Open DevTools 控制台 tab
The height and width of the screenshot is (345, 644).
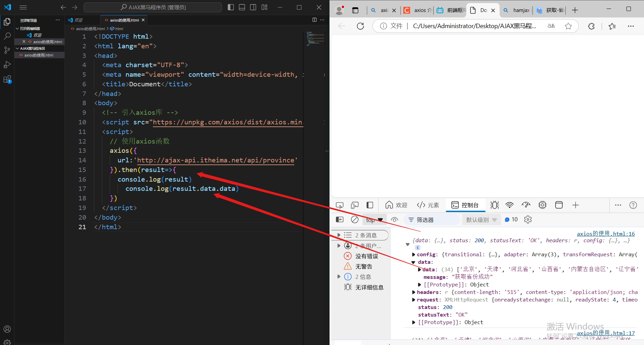(x=465, y=205)
